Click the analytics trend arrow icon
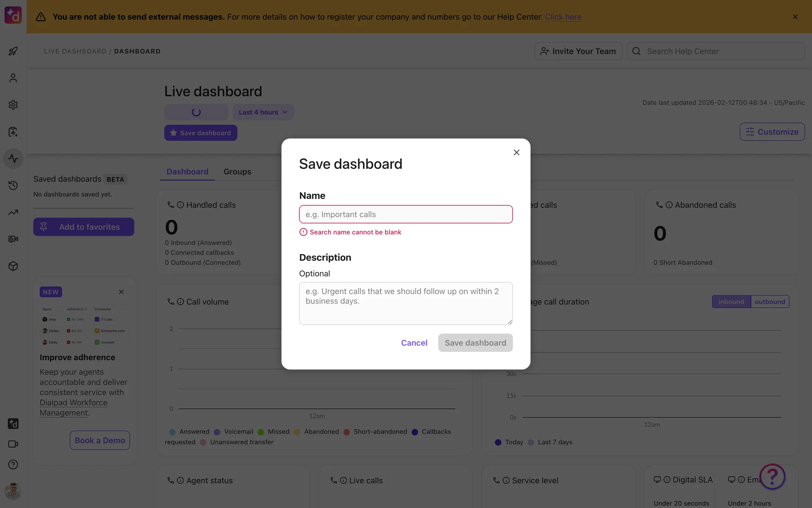Viewport: 812px width, 508px height. tap(13, 212)
